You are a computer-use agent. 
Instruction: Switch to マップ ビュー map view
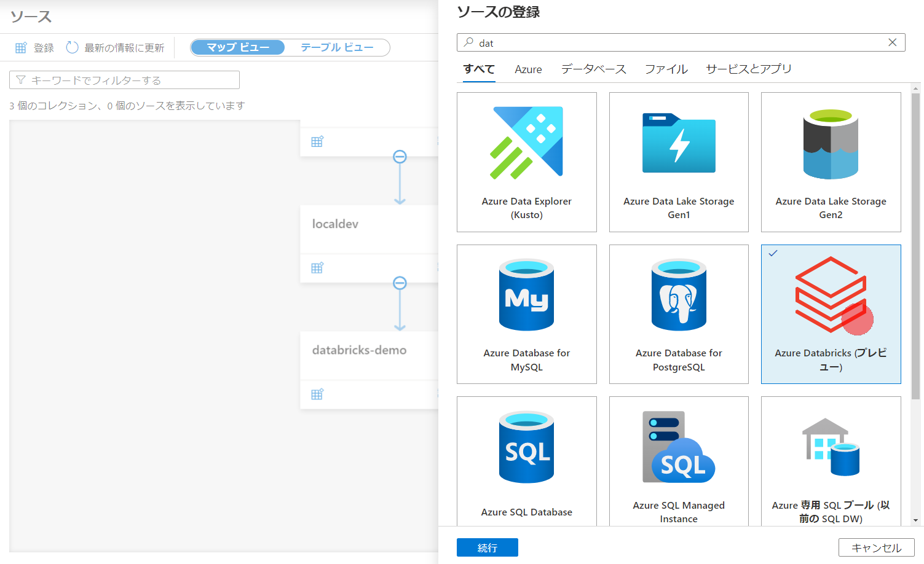click(238, 47)
